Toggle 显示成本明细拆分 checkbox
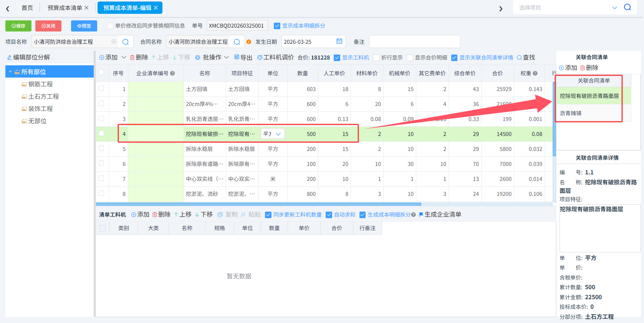This screenshot has height=323, width=644. [x=277, y=26]
